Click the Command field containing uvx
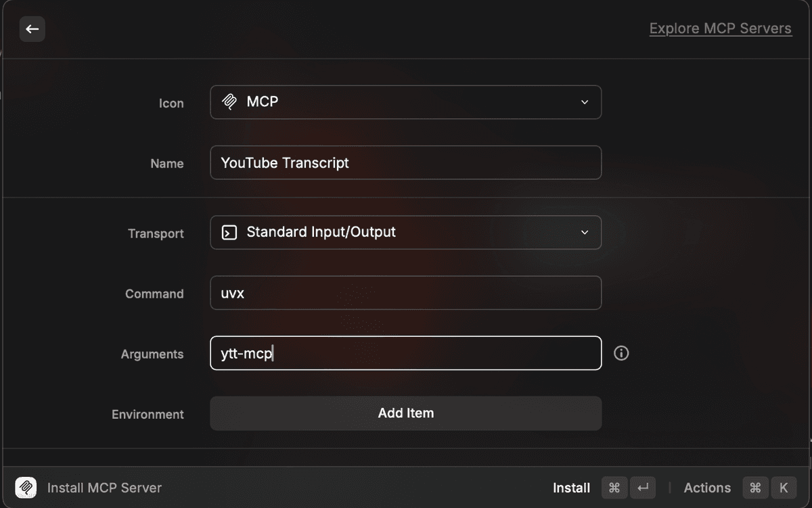812x508 pixels. (x=405, y=292)
